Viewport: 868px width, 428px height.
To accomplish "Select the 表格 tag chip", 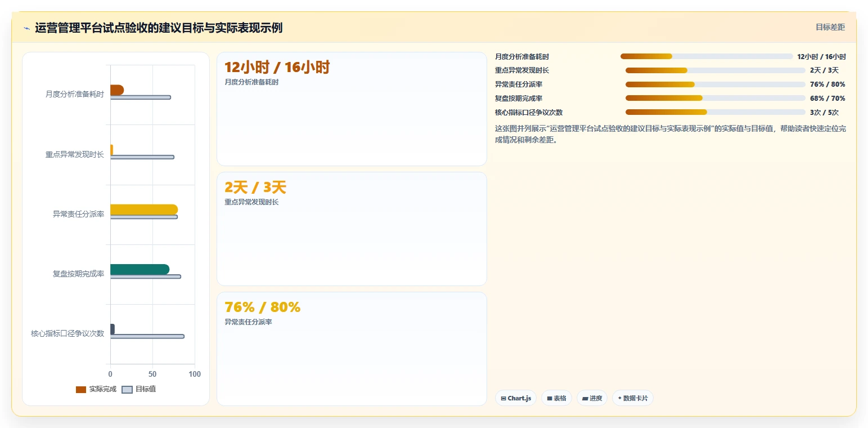I will [x=556, y=398].
